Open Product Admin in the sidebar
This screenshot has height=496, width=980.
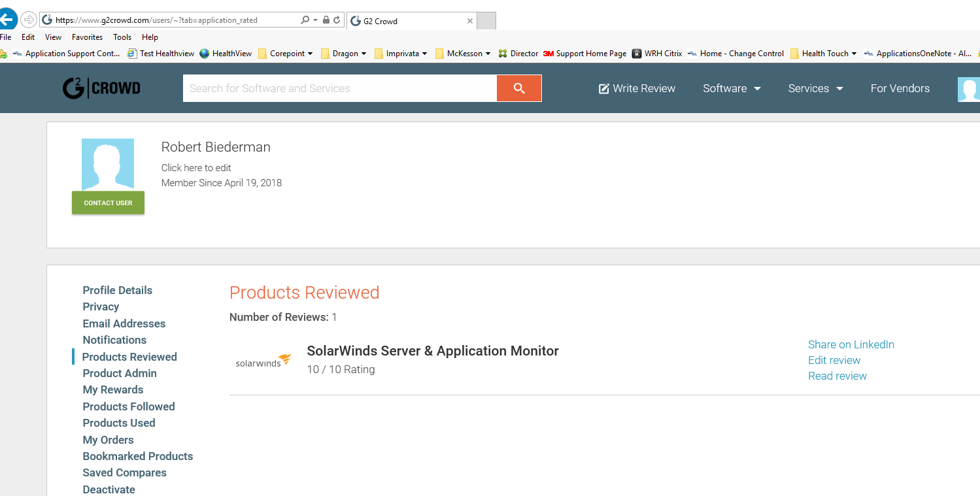[120, 373]
